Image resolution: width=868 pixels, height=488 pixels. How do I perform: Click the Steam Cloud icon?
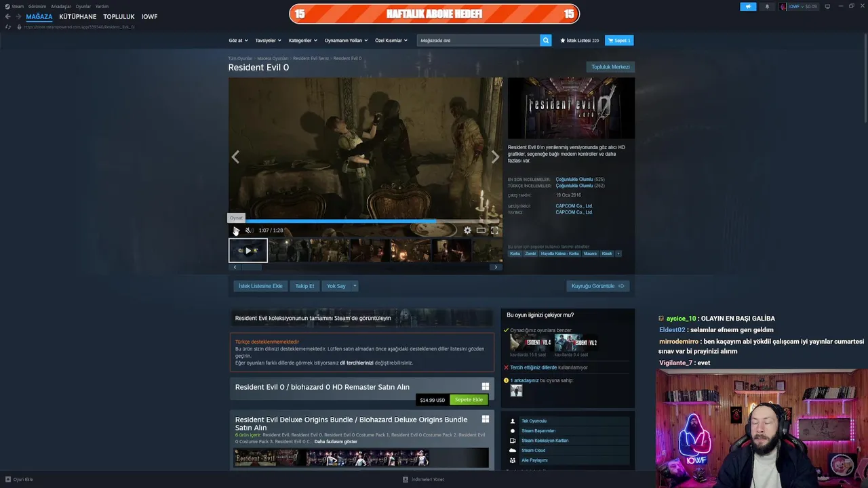click(x=513, y=450)
